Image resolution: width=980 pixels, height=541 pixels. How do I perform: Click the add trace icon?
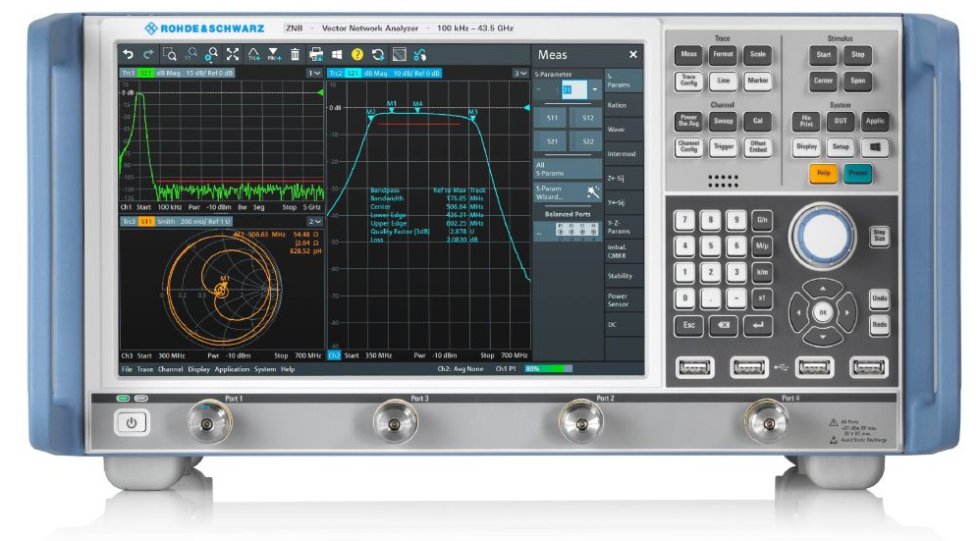click(254, 55)
